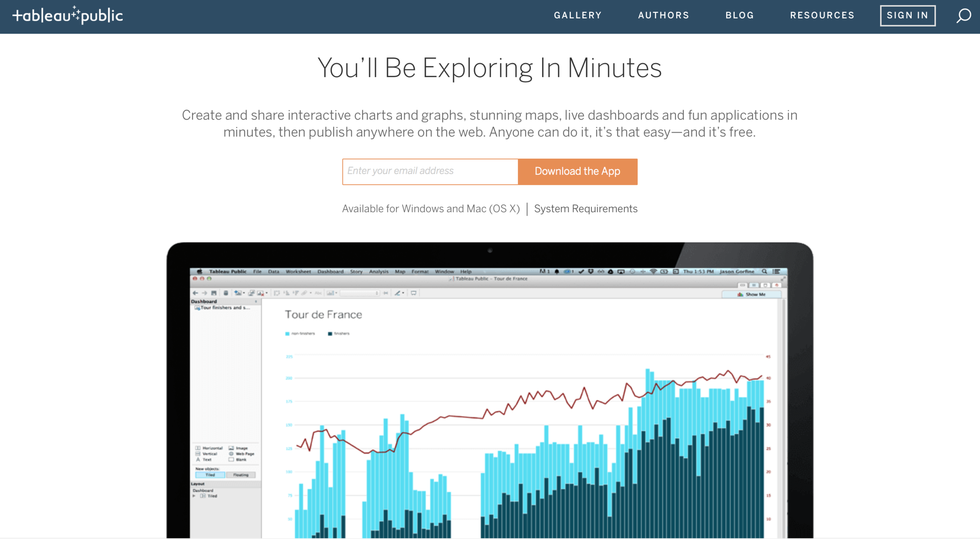Screen dimensions: 980x539
Task: Click the Show Me button
Action: (751, 294)
